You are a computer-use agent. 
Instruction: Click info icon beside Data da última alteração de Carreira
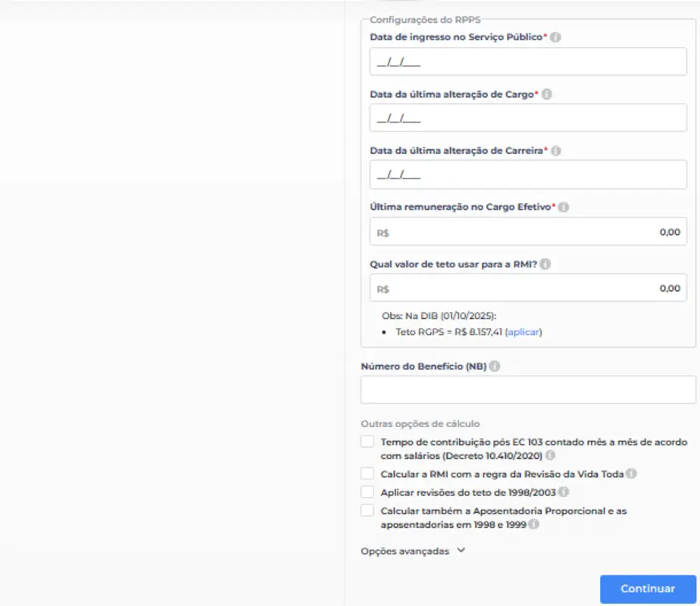pos(555,151)
